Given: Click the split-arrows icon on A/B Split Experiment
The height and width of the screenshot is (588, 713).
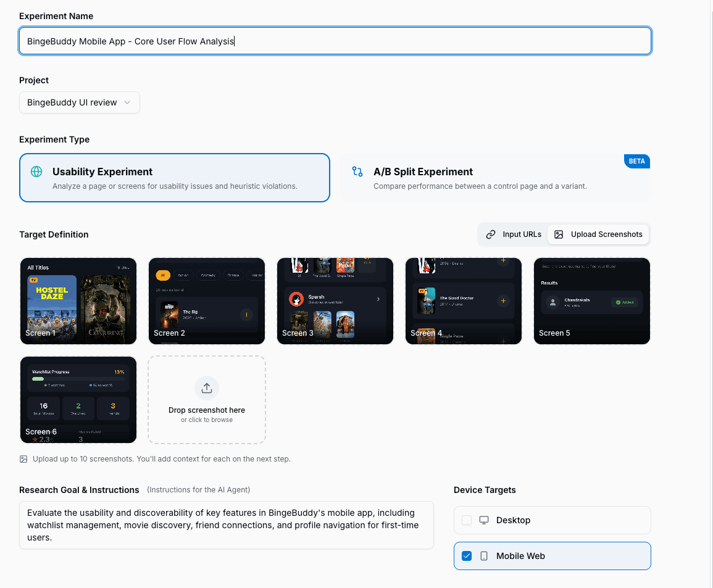Looking at the screenshot, I should [357, 172].
